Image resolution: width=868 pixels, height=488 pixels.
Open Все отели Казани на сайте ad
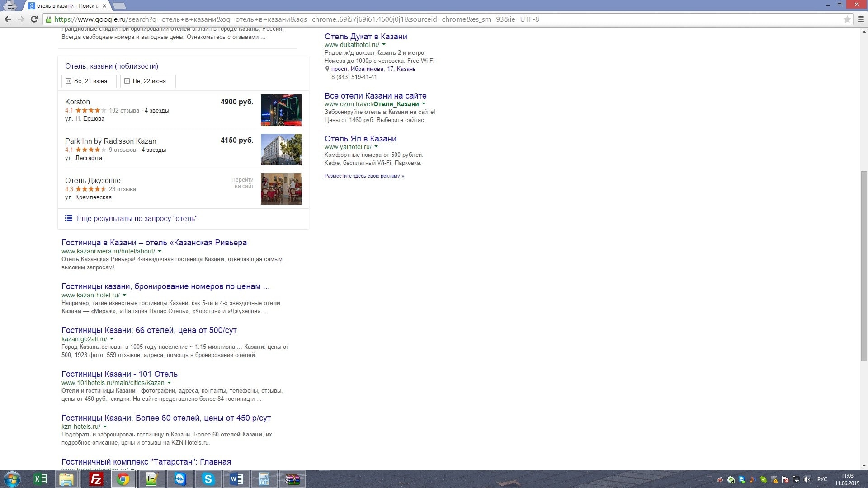376,96
